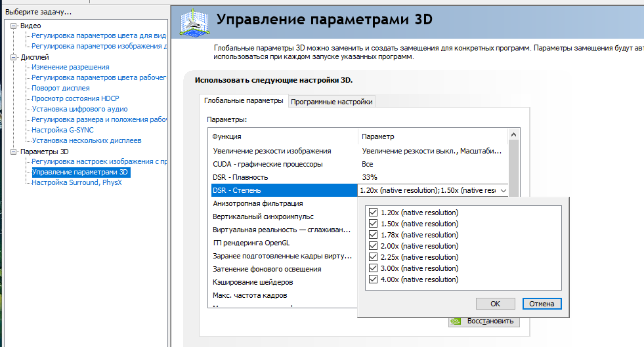
Task: Open Установка цифрового аудио
Action: coord(79,109)
